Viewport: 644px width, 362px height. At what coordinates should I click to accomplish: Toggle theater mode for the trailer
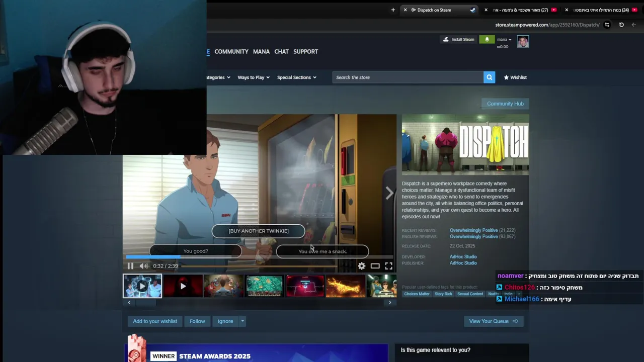pyautogui.click(x=375, y=266)
